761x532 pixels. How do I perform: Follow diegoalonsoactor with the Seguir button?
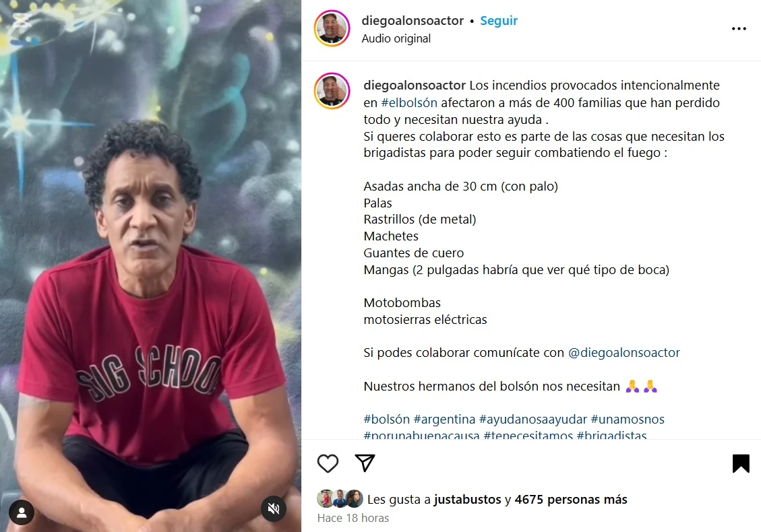pos(498,21)
